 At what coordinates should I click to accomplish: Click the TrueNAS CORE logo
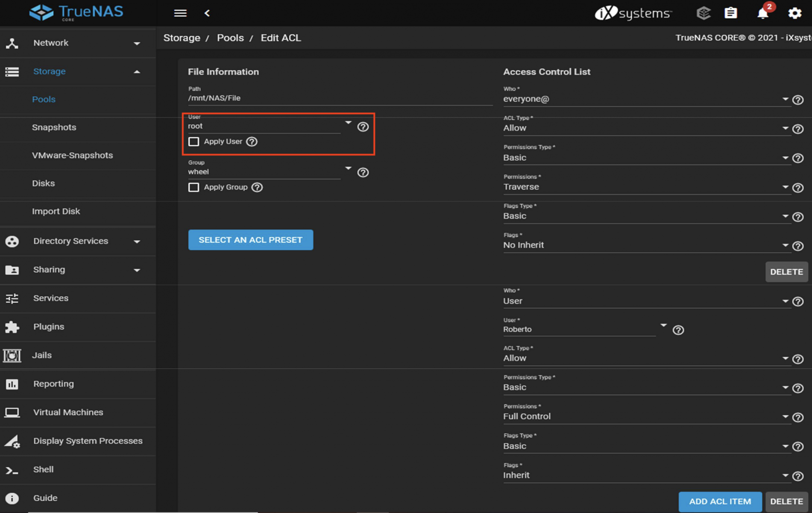click(x=76, y=13)
